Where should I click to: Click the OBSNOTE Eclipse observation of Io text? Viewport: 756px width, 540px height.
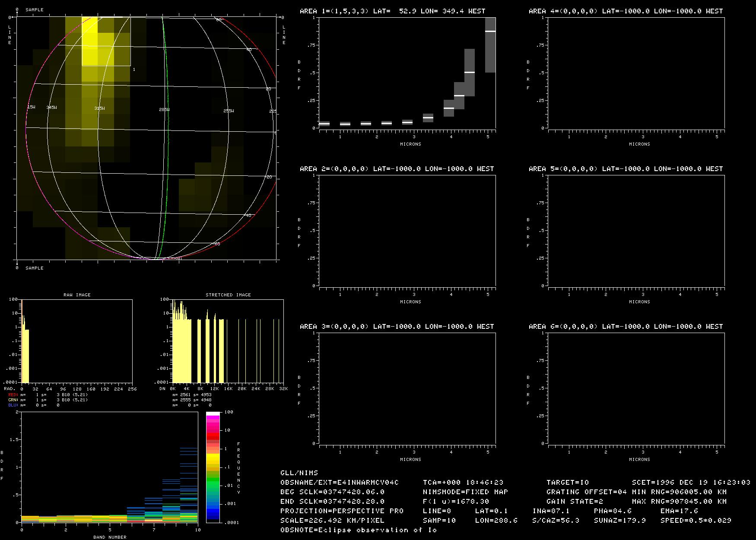359,530
